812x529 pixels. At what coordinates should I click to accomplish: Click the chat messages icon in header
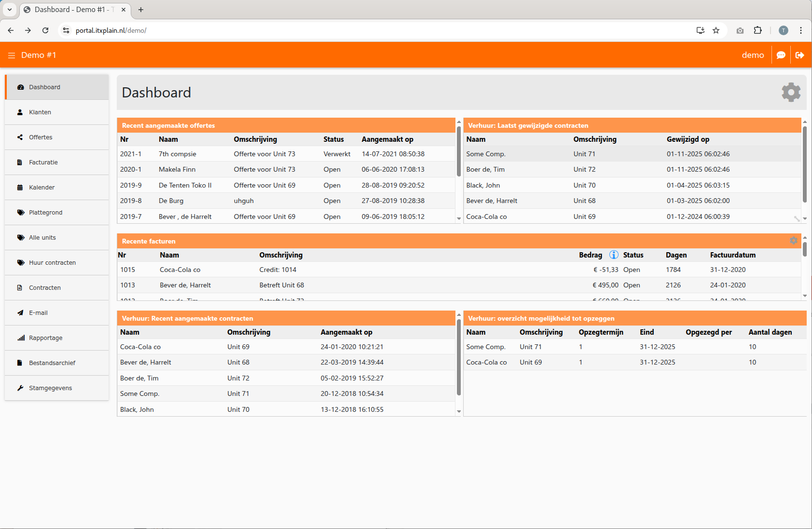coord(781,55)
